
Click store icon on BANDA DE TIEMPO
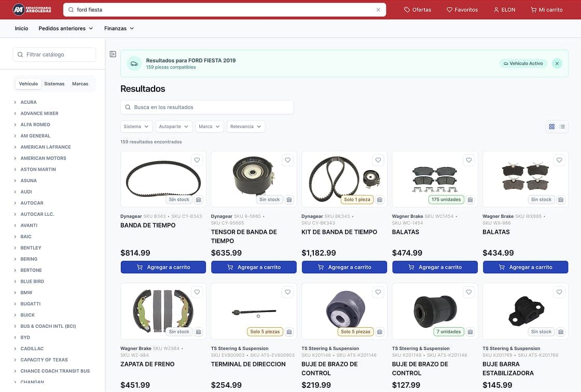199,200
